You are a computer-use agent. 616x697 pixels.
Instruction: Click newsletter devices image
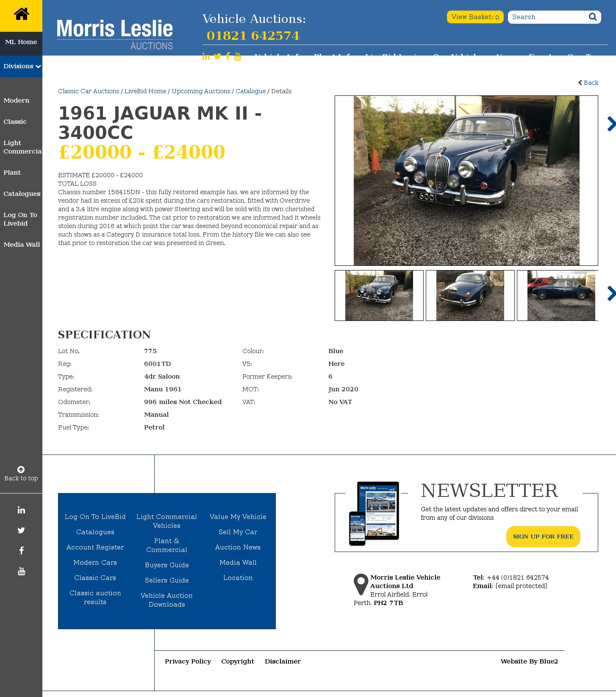click(x=374, y=513)
